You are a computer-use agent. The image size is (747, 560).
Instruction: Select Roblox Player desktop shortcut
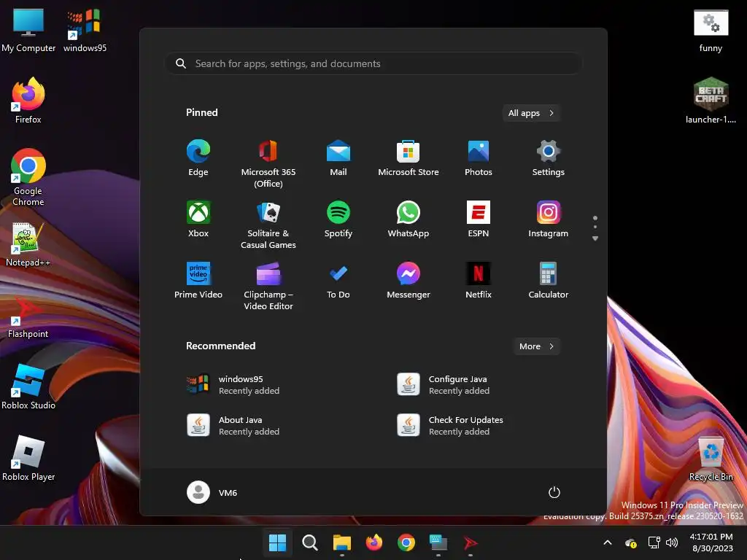tap(28, 458)
